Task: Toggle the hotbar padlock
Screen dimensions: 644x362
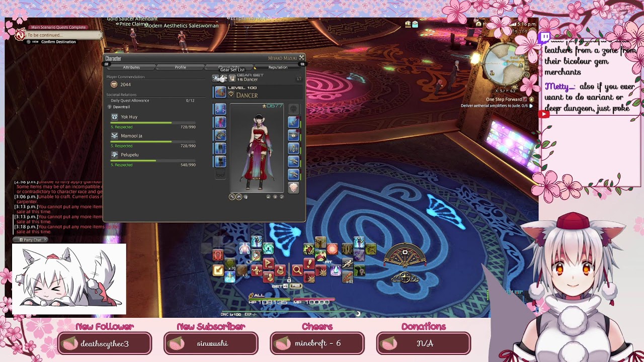Action: (289, 280)
